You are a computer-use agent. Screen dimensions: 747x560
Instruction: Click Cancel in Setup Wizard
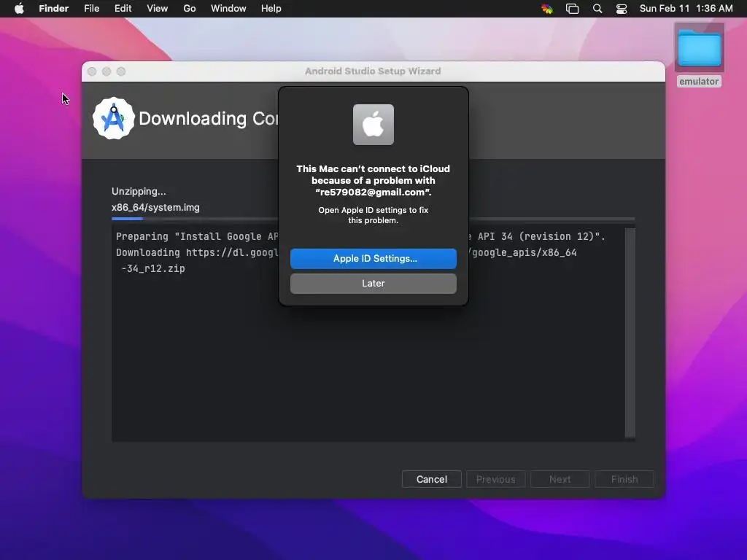click(x=432, y=479)
